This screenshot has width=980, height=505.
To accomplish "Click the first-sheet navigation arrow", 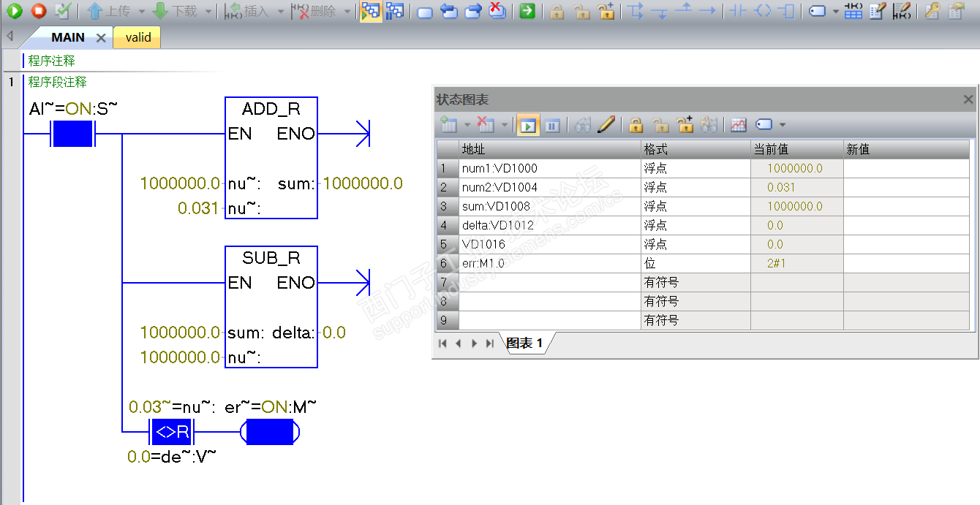I will [x=442, y=343].
